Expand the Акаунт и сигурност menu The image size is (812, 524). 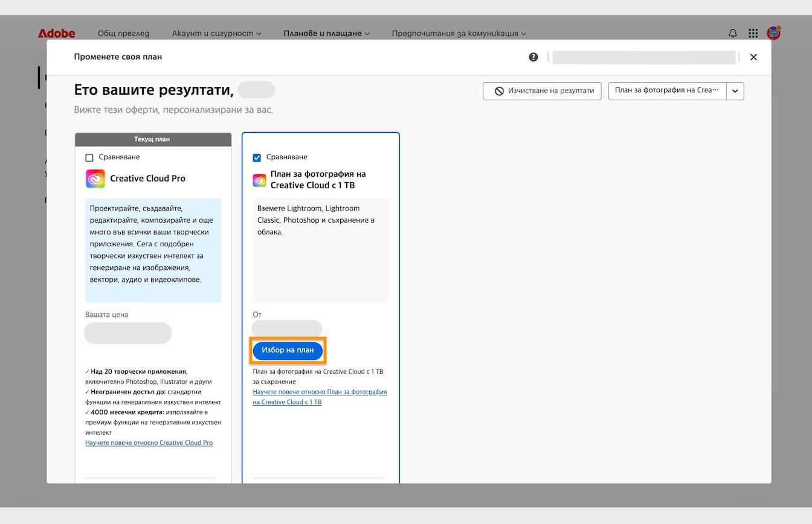coord(216,33)
